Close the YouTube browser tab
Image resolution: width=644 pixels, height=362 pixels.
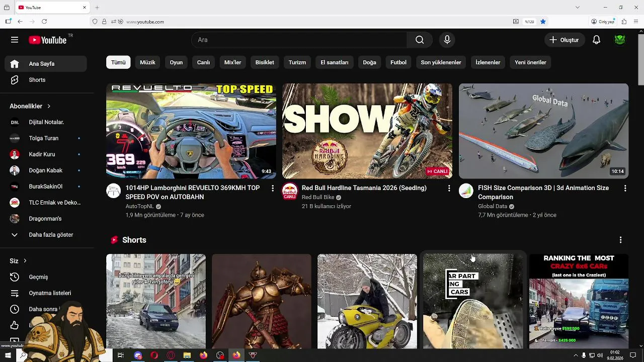(85, 8)
